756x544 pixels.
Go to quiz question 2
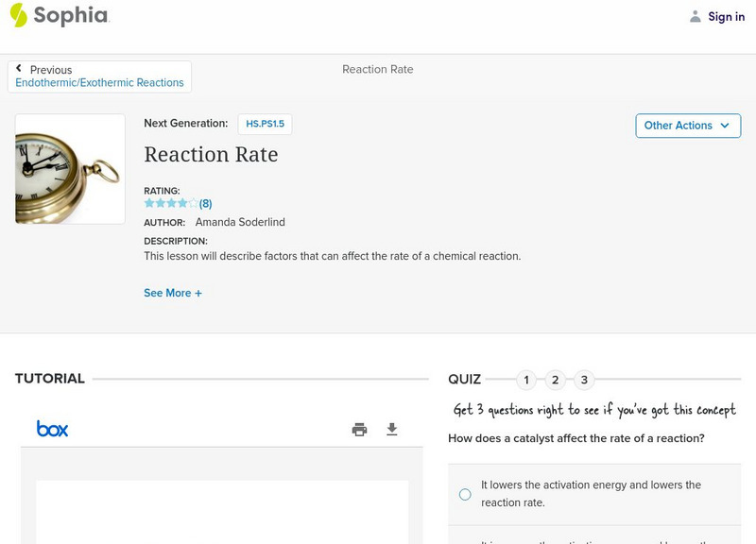[x=556, y=381]
